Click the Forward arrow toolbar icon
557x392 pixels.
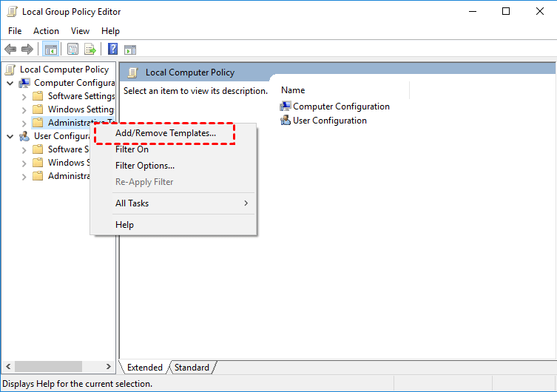click(x=27, y=49)
